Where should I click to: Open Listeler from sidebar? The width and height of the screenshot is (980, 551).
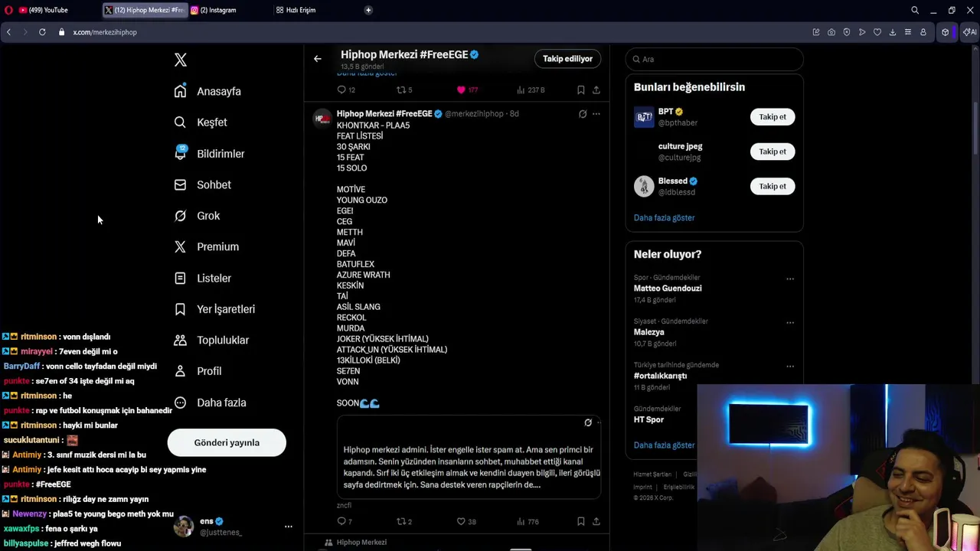pos(202,278)
